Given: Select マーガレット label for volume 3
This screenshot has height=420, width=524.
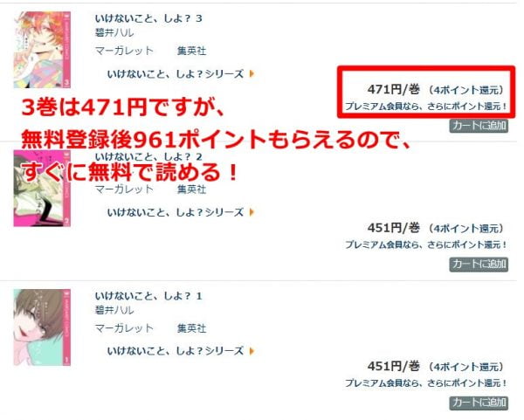Looking at the screenshot, I should [124, 51].
